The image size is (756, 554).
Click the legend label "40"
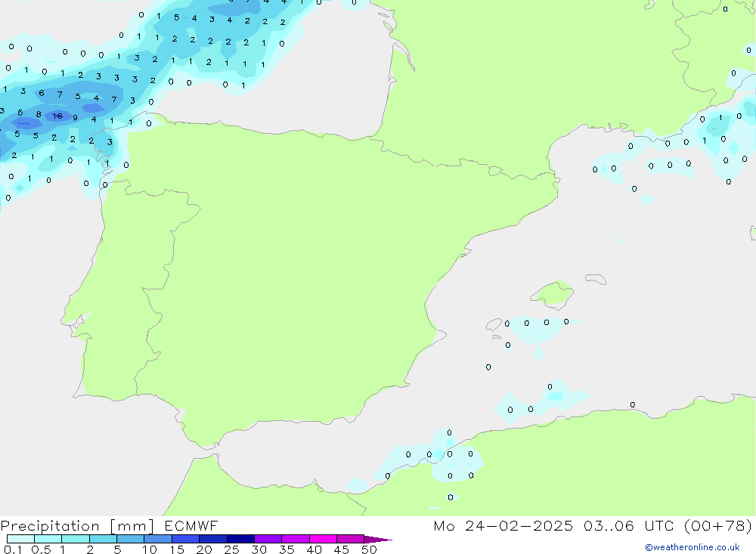314,549
